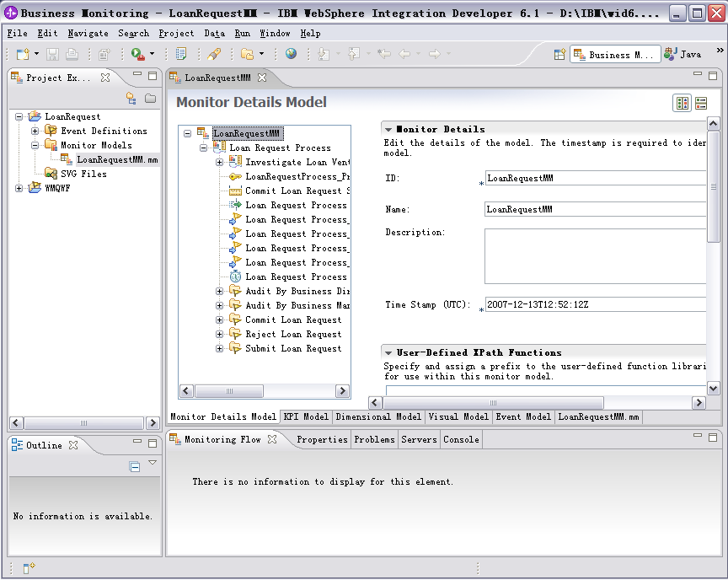Click the key icon next to LoanRequestProcess_Pr
Image resolution: width=728 pixels, height=580 pixels.
pyautogui.click(x=235, y=176)
